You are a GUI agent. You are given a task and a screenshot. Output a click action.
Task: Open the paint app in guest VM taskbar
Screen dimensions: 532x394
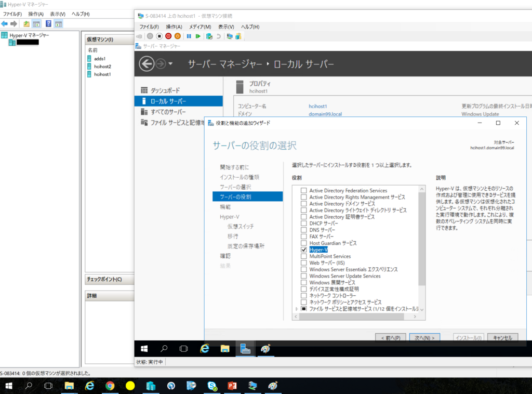coord(265,349)
